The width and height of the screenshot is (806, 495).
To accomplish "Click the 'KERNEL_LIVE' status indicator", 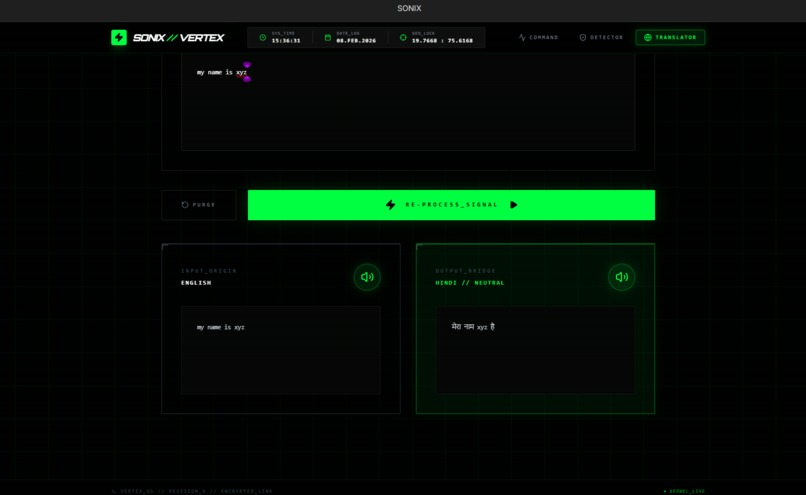I will tap(684, 491).
